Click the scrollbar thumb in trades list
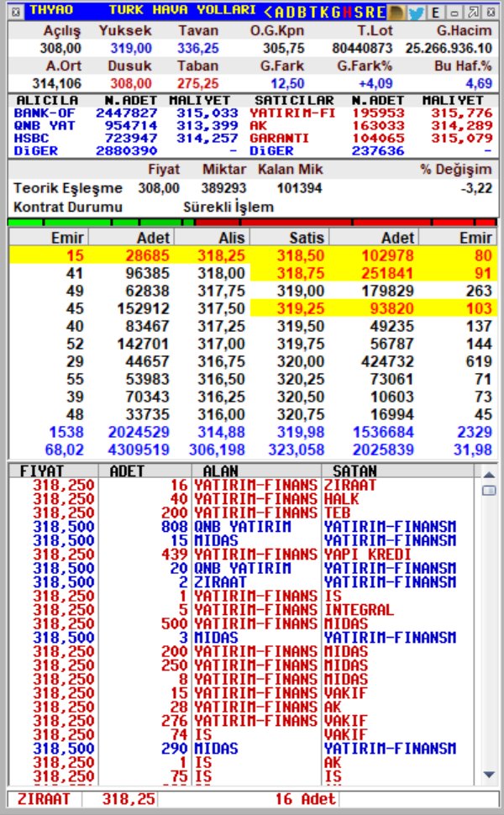The height and width of the screenshot is (815, 504). coord(488,490)
